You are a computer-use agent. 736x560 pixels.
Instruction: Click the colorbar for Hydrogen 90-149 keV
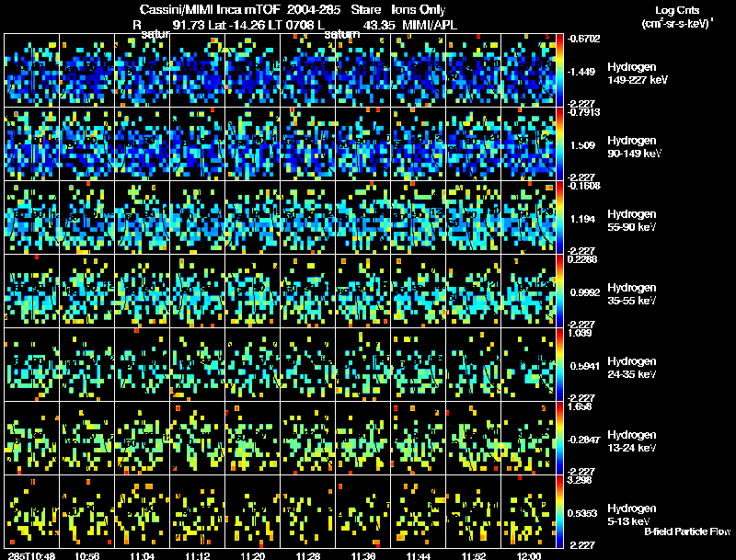pos(559,144)
